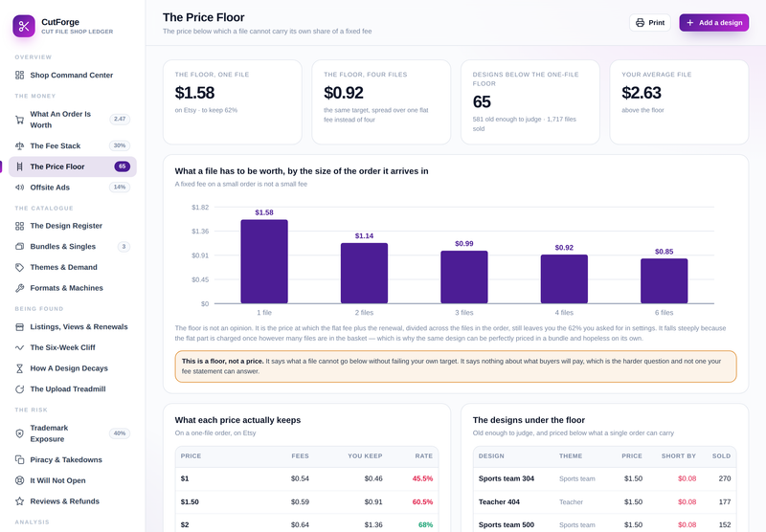Viewport: 766px width, 532px height.
Task: Open How A Design Decays
Action: tap(73, 368)
